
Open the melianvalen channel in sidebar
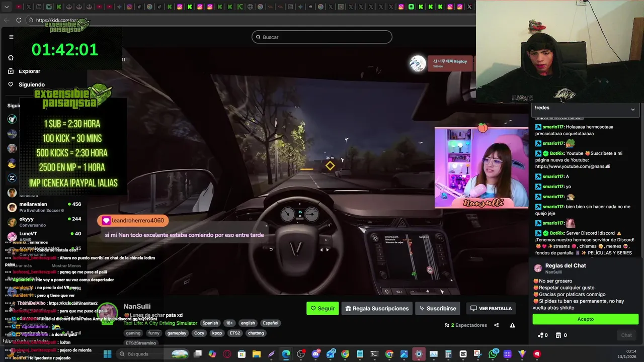pyautogui.click(x=44, y=207)
